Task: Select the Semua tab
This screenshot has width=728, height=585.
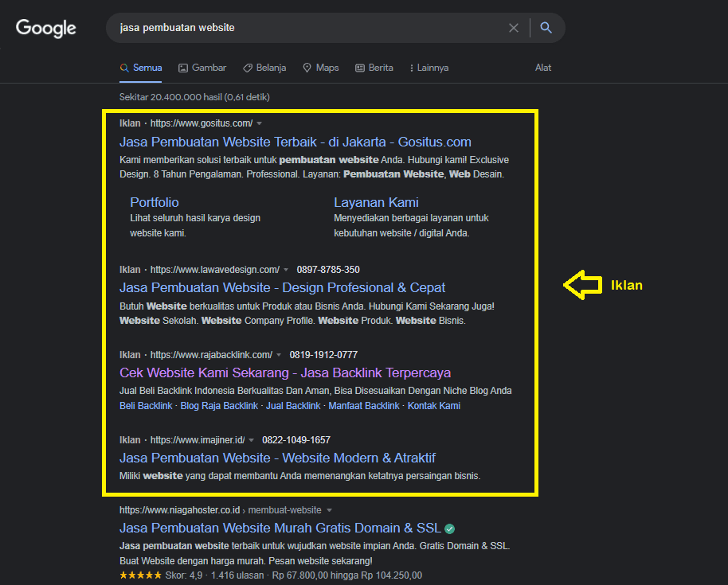Action: click(141, 68)
